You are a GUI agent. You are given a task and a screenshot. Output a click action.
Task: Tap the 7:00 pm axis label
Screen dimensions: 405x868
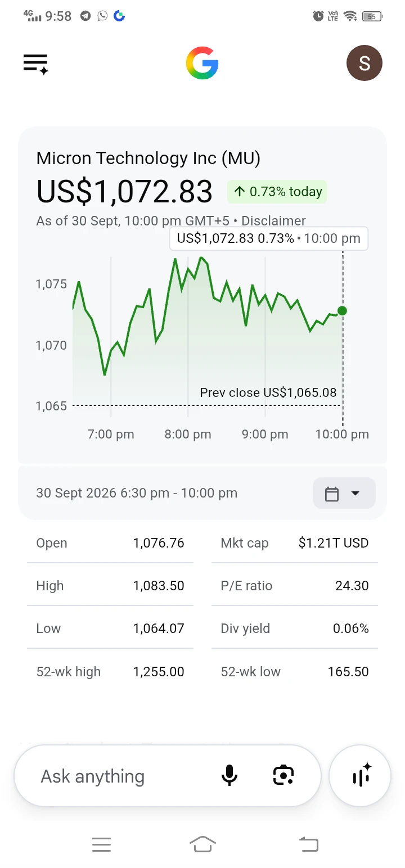click(111, 434)
